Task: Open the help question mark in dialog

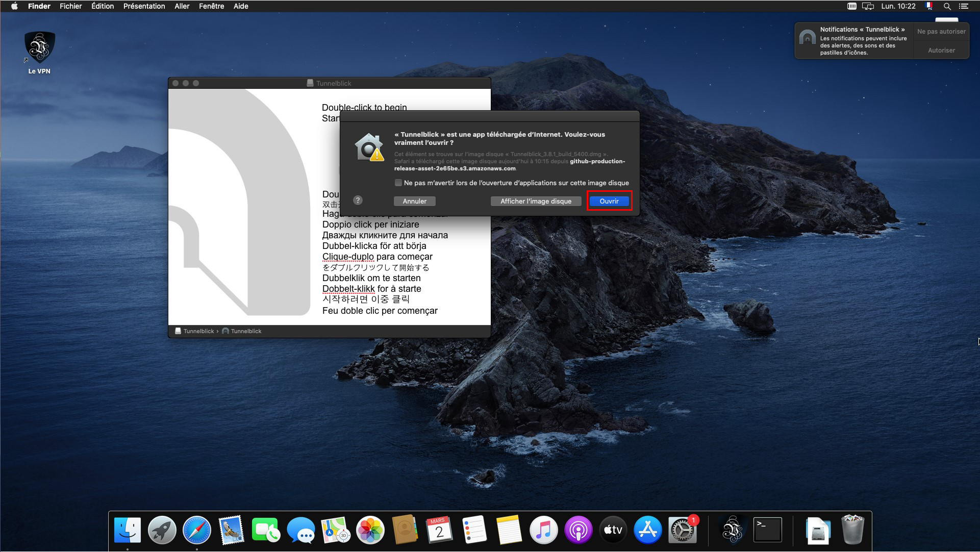Action: [358, 200]
